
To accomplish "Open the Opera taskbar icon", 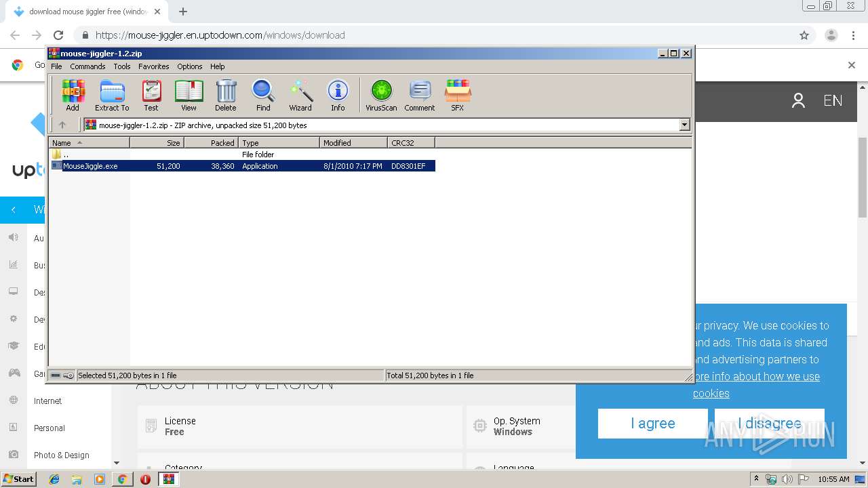I will click(145, 479).
